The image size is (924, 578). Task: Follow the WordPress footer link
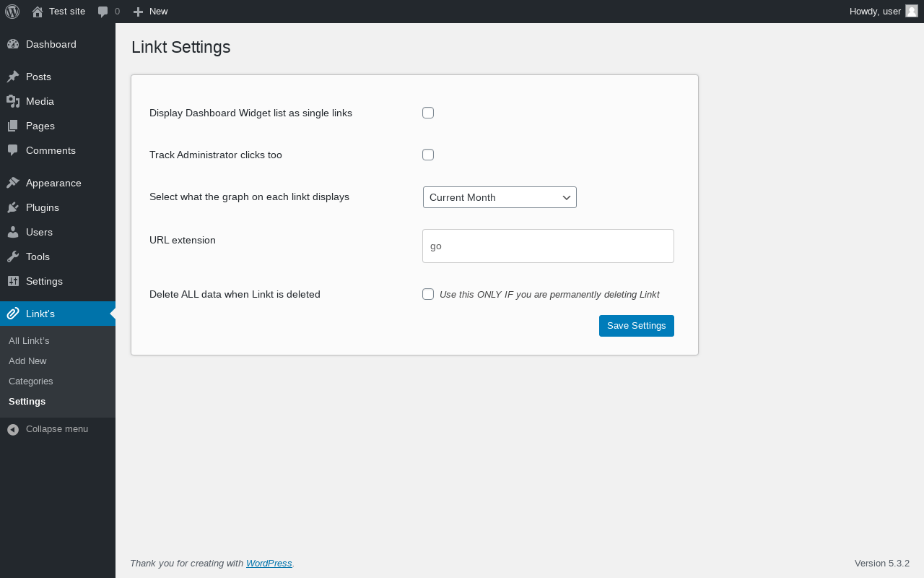tap(269, 563)
